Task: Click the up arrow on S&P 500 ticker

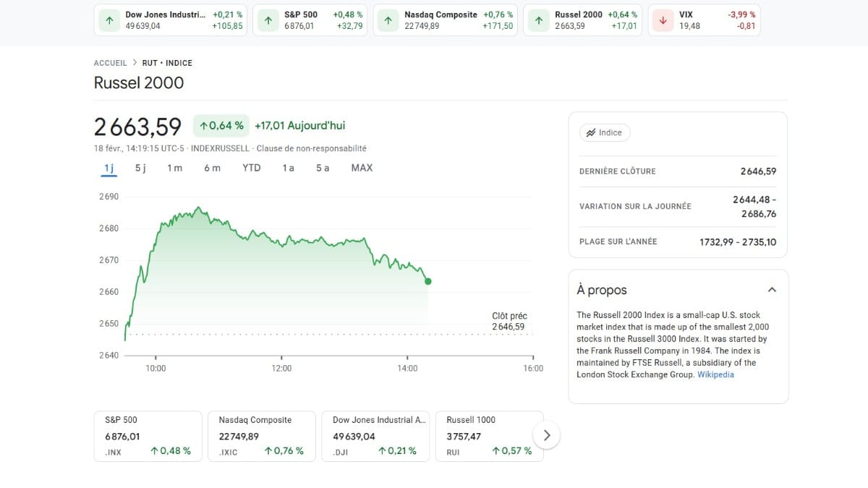Action: pyautogui.click(x=266, y=20)
